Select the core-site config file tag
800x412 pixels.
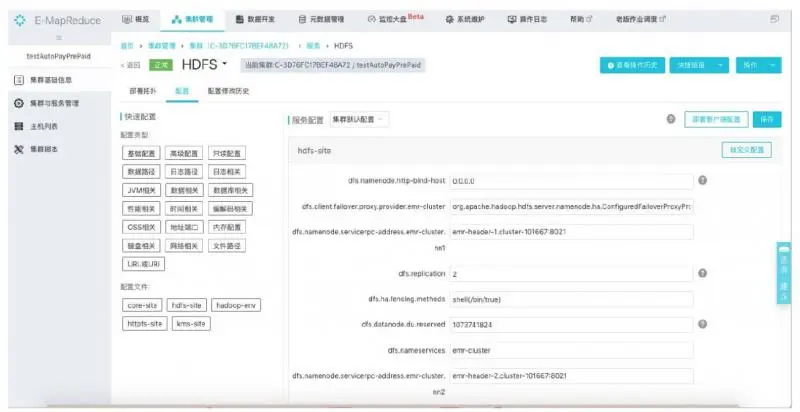click(142, 305)
